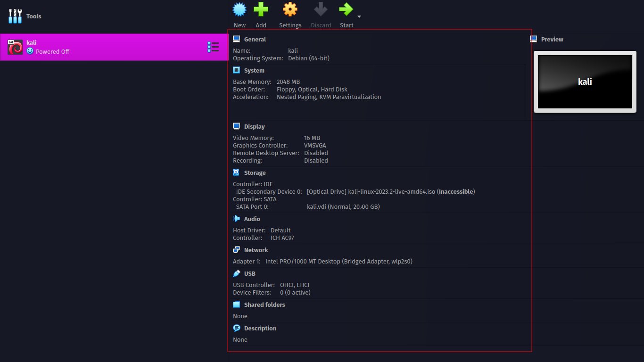The height and width of the screenshot is (362, 644).
Task: Open Settings via the orange gear icon
Action: click(x=290, y=9)
